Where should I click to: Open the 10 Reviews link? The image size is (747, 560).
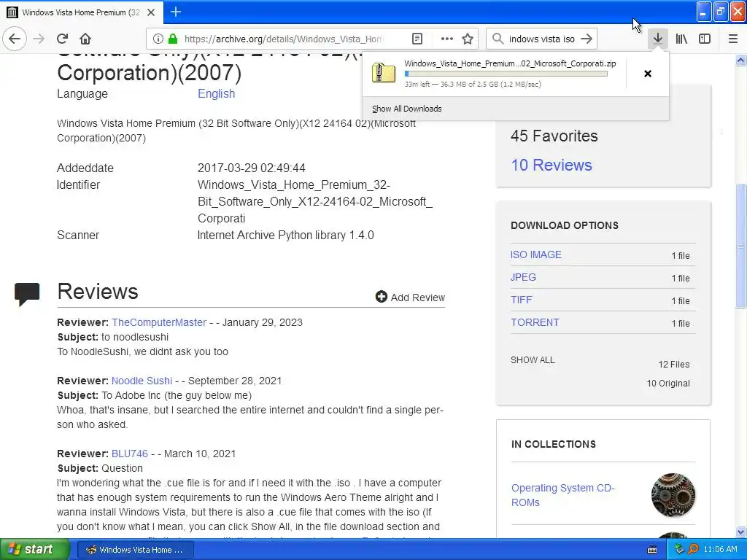coord(551,165)
